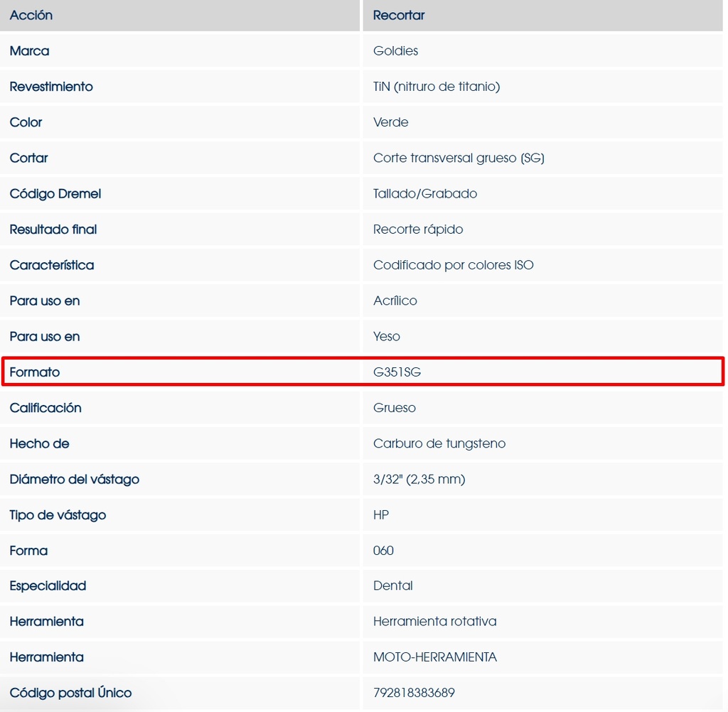Click the Revestimiento row label
The image size is (728, 712).
51,87
